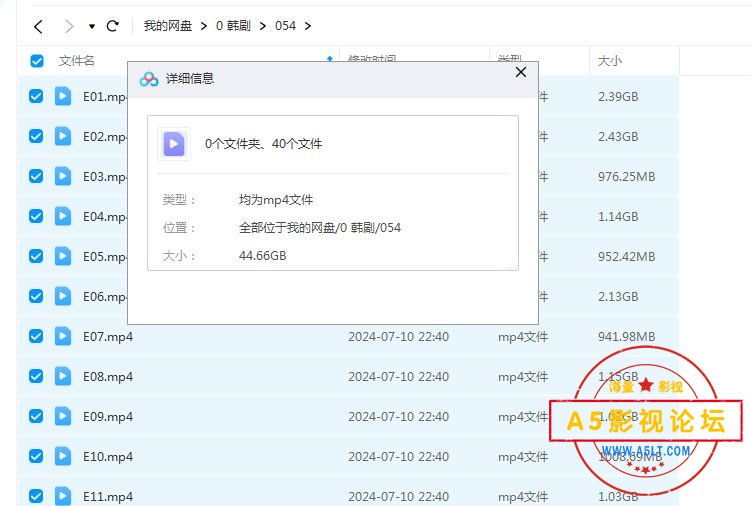The width and height of the screenshot is (751, 506).
Task: Click the 44.66GB total size in the dialog
Action: (262, 255)
